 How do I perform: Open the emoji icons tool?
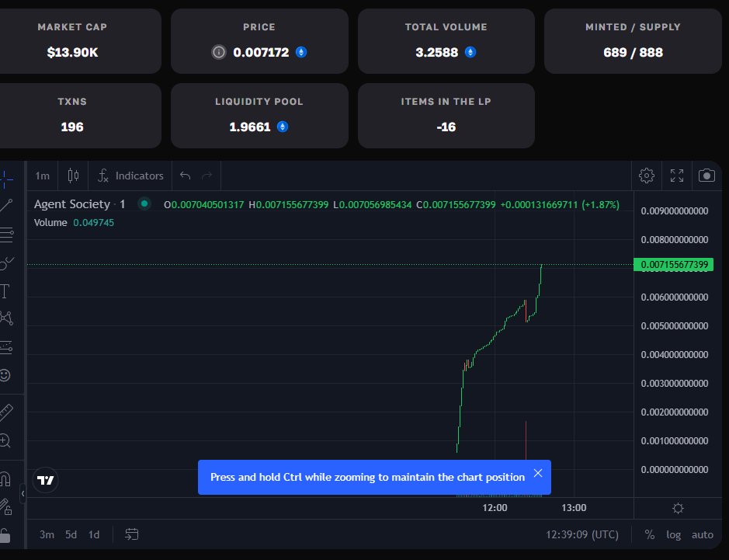tap(5, 375)
